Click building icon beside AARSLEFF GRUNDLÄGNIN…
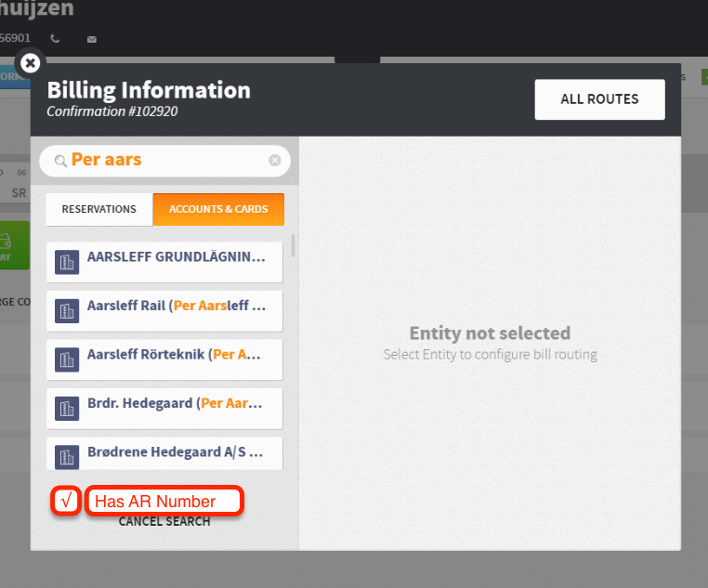This screenshot has width=708, height=588. (67, 262)
